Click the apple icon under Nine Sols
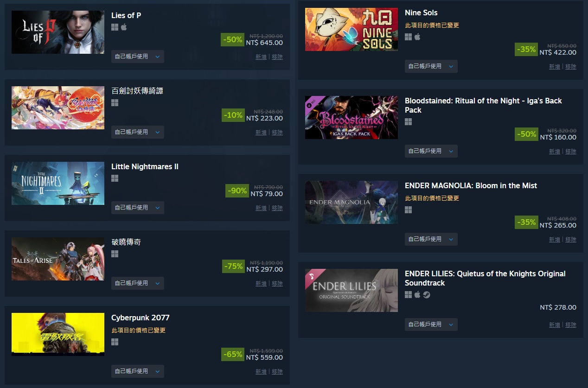The width and height of the screenshot is (588, 388). [417, 37]
